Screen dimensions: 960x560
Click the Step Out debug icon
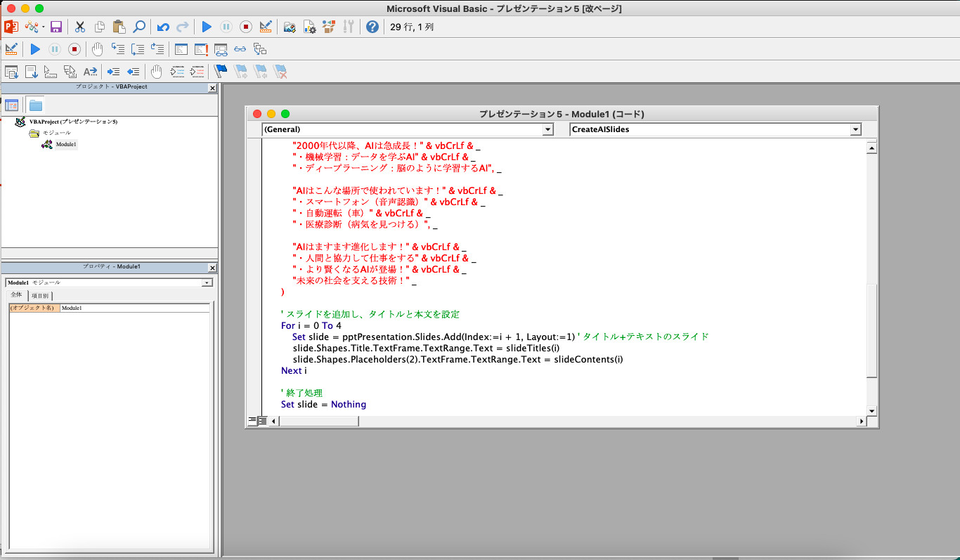[157, 49]
